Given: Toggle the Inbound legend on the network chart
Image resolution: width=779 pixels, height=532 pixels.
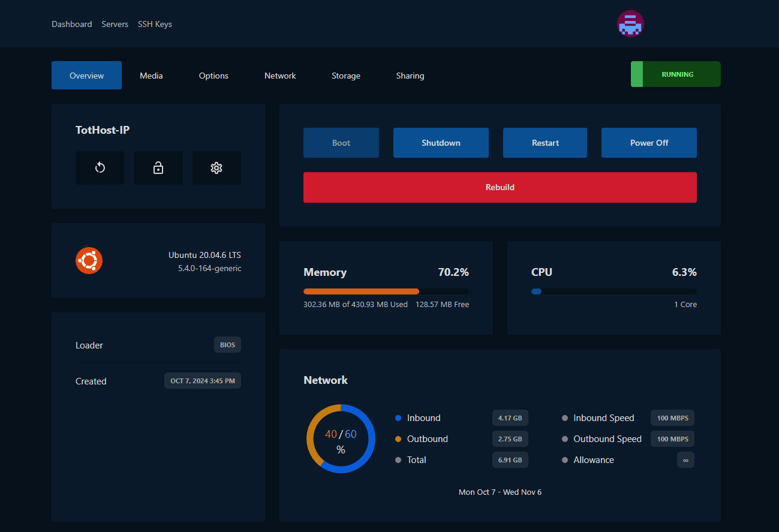Looking at the screenshot, I should (424, 417).
